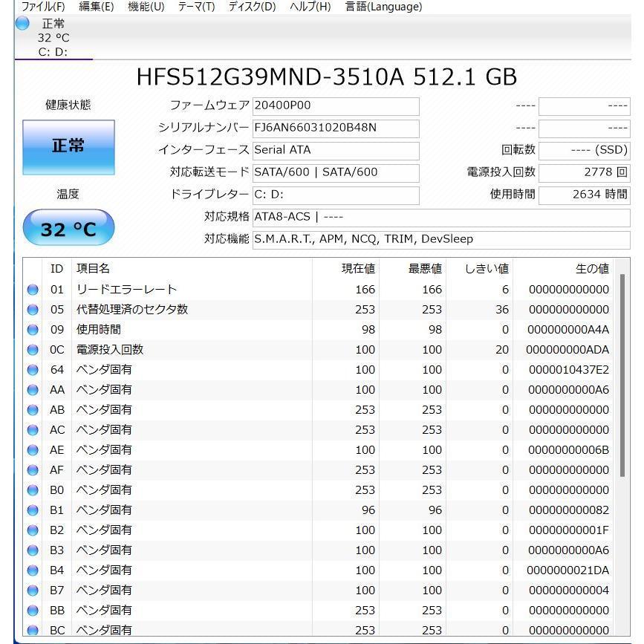This screenshot has width=644, height=644.
Task: Click the status dot for 電源投入回数 row
Action: click(x=32, y=349)
